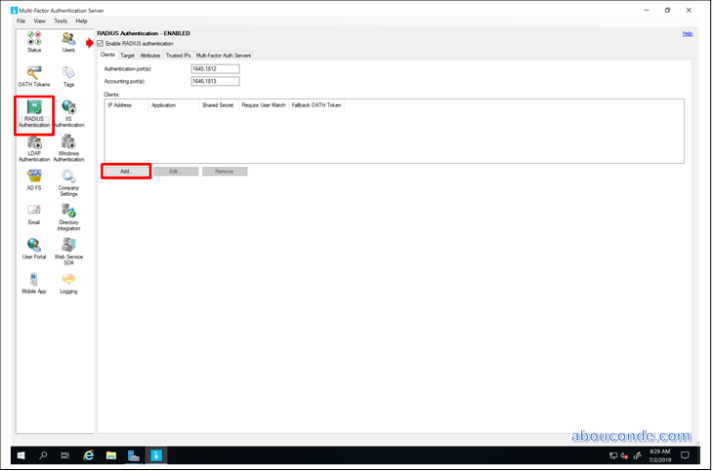Click the Add button for clients

(126, 171)
